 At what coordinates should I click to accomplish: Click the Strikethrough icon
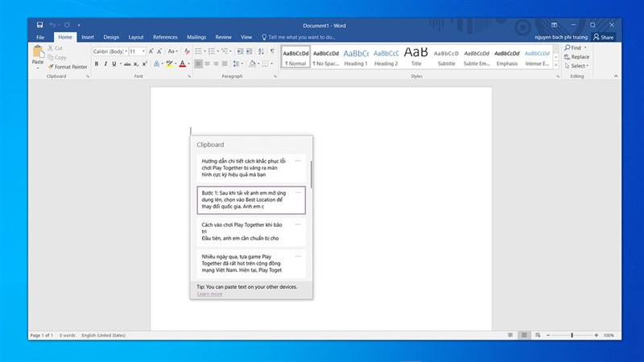click(x=128, y=64)
